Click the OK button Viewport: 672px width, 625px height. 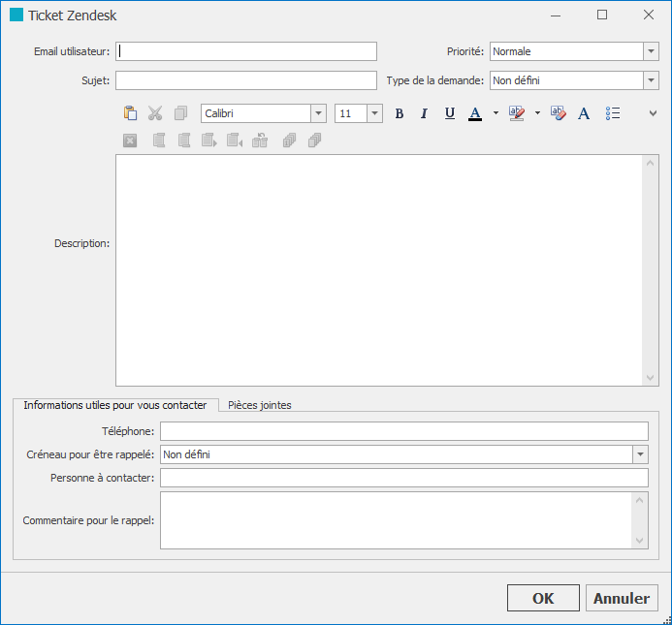point(543,598)
